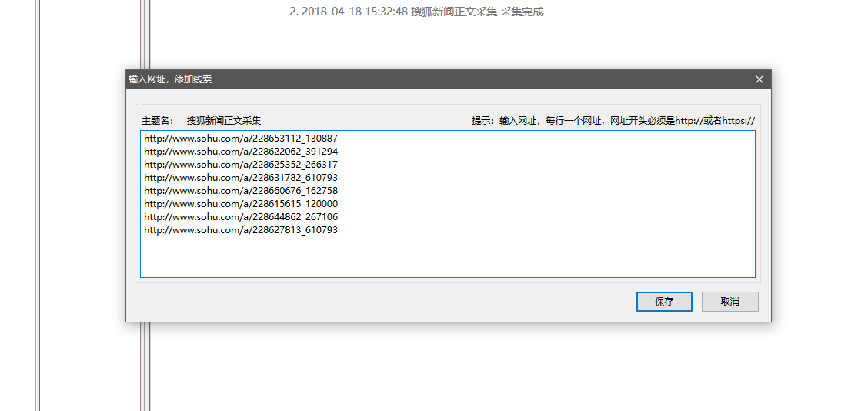Click the 保存 button
Image resolution: width=868 pixels, height=411 pixels.
point(664,302)
